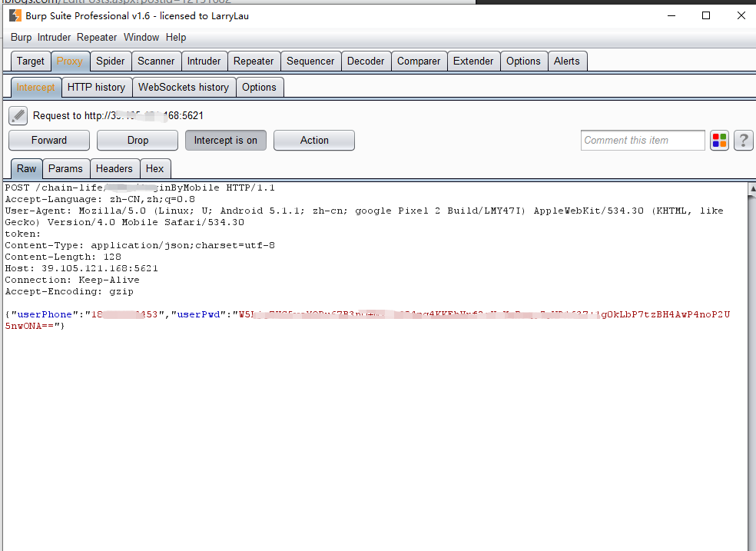Click the help question mark icon
The height and width of the screenshot is (551, 756).
[744, 141]
